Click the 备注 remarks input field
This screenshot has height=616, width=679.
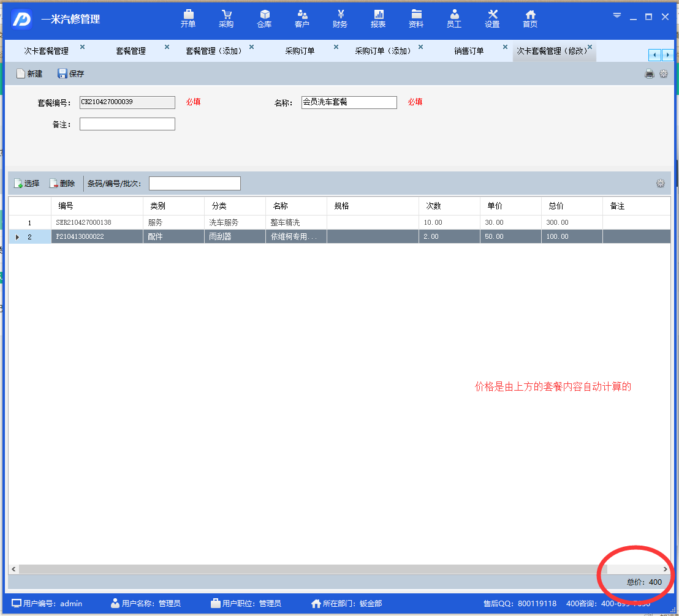pyautogui.click(x=127, y=124)
